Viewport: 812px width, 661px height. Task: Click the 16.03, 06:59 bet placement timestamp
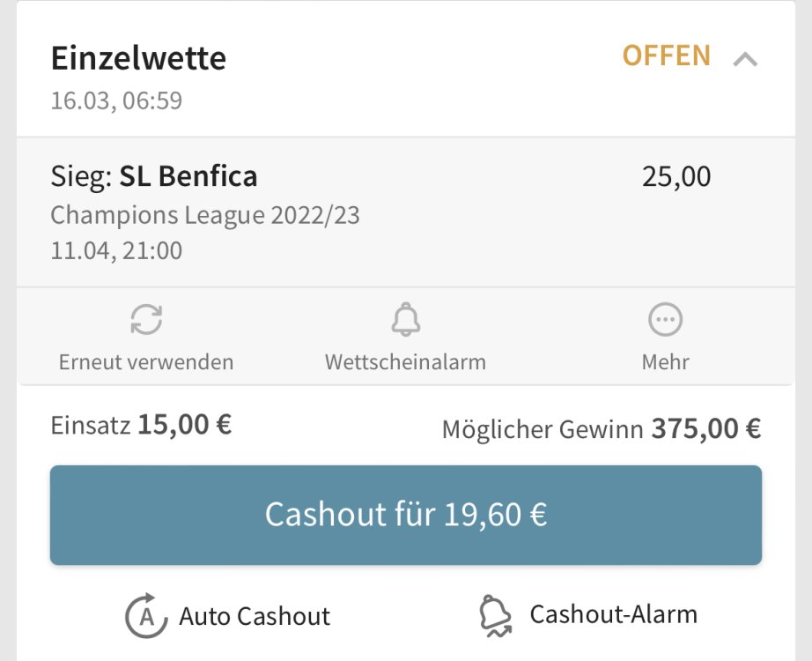coord(116,100)
